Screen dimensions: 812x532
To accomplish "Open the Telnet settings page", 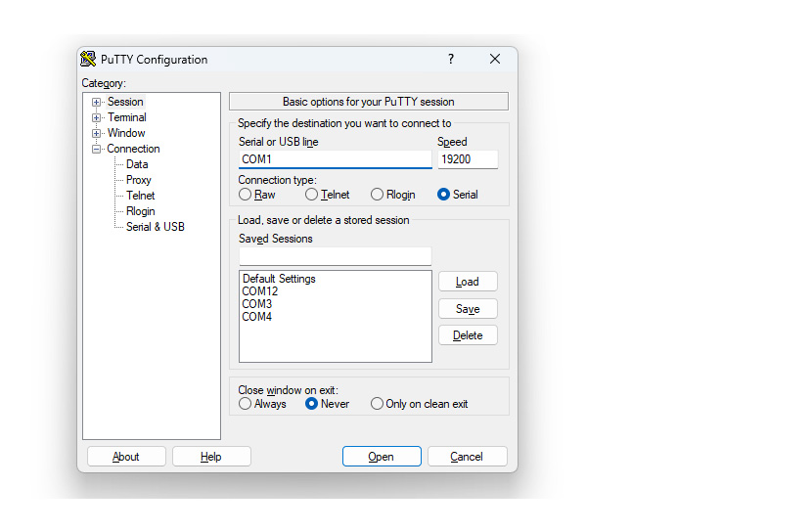I will coord(140,196).
